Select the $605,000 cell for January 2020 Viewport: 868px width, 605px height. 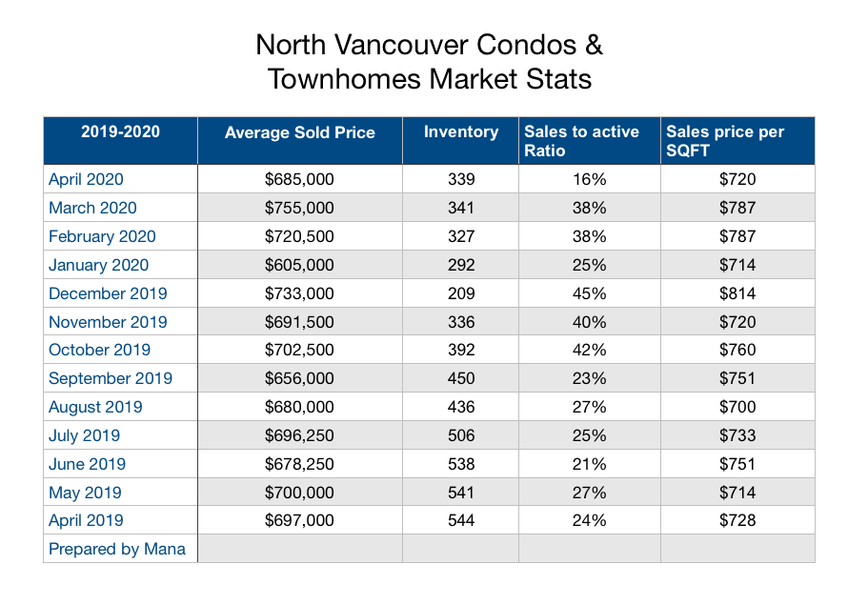[x=300, y=265]
